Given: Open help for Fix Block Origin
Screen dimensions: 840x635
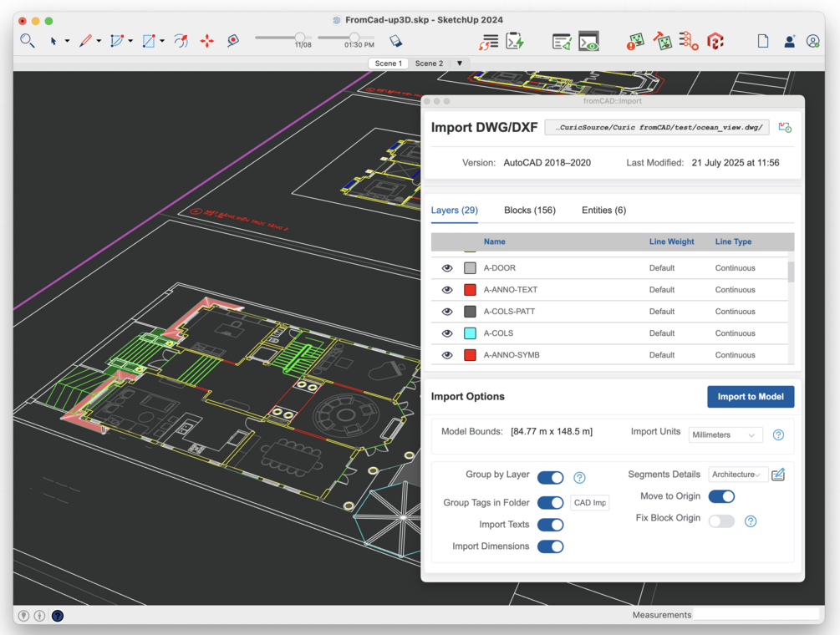Looking at the screenshot, I should (x=751, y=521).
